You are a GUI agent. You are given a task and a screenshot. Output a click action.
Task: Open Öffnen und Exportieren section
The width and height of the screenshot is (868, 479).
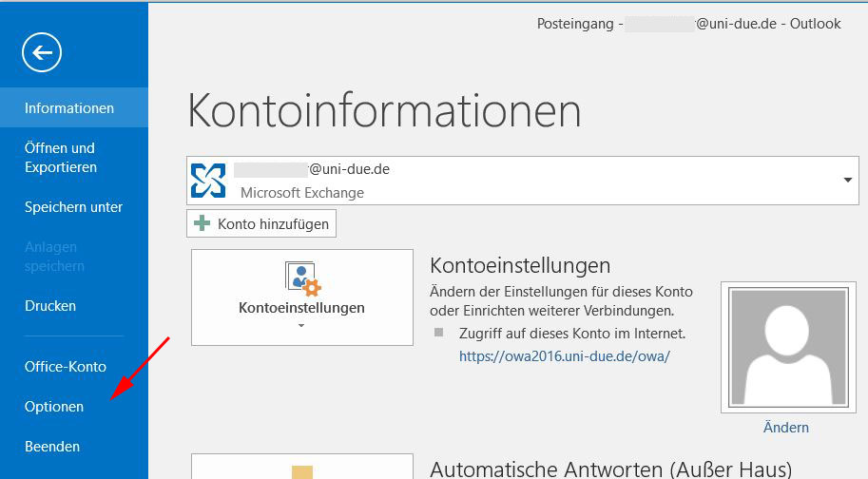60,158
